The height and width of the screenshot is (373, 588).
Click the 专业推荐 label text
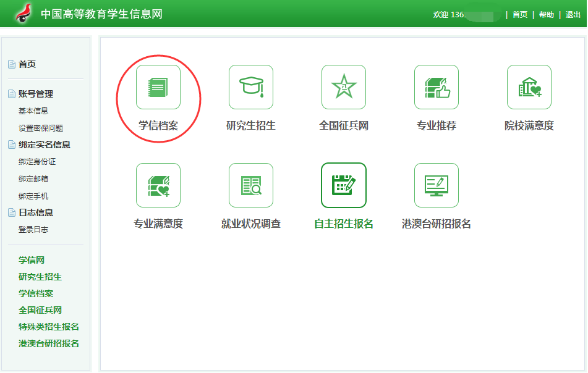tap(437, 125)
